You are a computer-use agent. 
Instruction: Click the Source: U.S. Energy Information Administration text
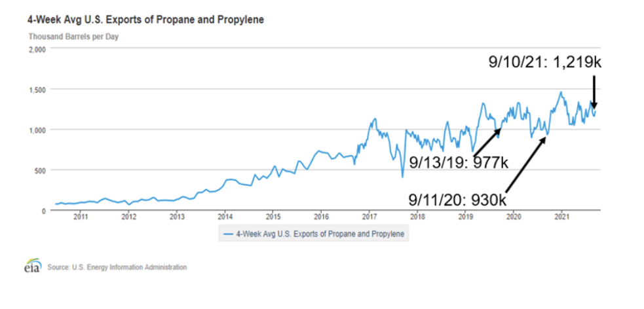click(x=117, y=267)
